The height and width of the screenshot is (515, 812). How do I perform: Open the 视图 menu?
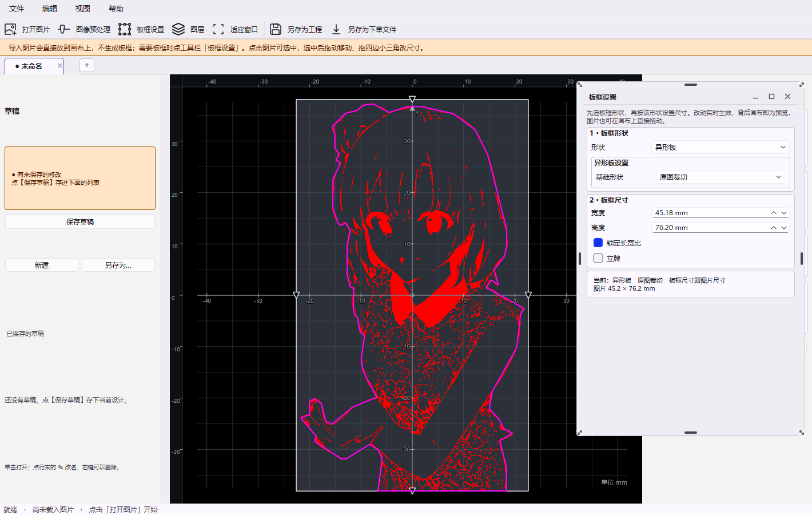[83, 9]
